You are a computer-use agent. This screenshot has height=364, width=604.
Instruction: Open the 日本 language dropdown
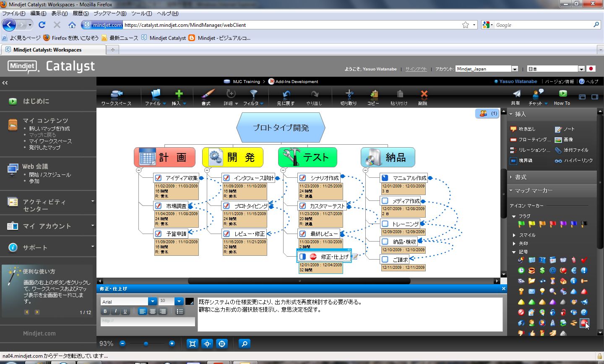pos(581,69)
